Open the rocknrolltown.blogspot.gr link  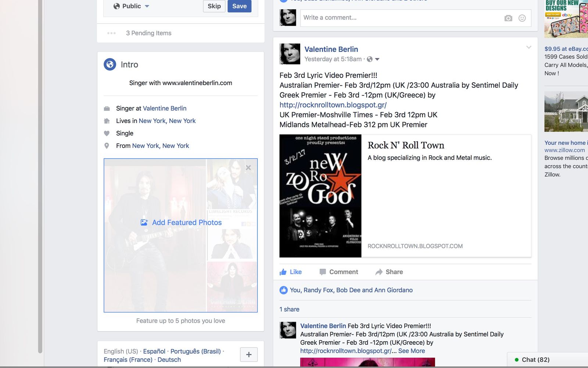[x=333, y=105]
